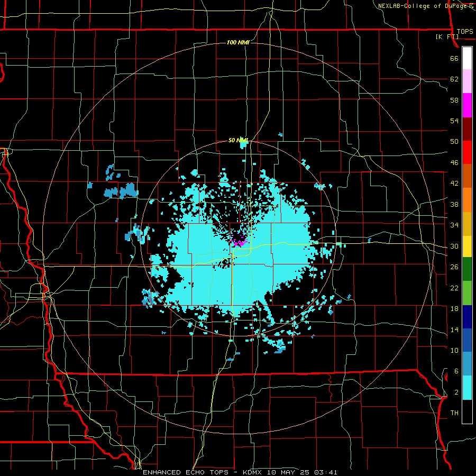Click the yellow legend swatch
The width and height of the screenshot is (476, 476).
click(x=467, y=246)
